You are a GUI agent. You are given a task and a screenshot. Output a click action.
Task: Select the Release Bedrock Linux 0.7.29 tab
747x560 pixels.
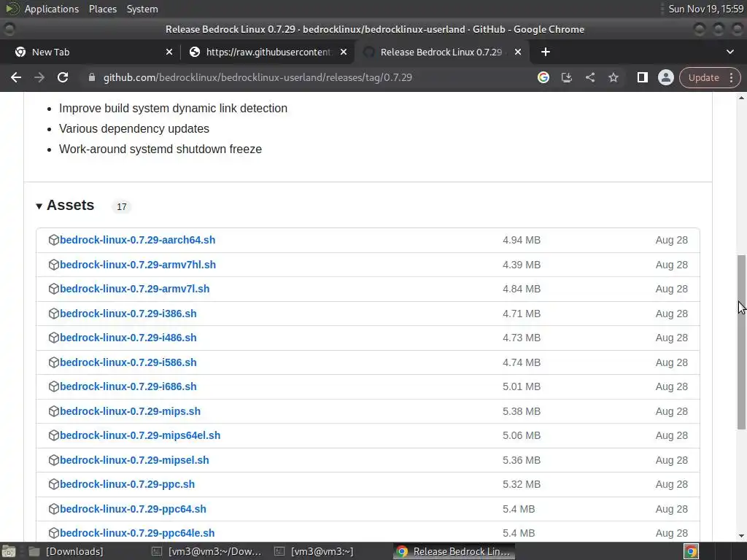(x=441, y=52)
